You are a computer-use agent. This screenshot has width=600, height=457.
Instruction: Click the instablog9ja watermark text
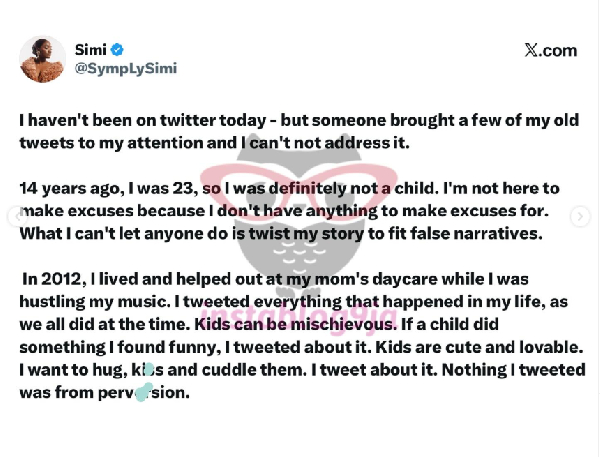coord(287,314)
